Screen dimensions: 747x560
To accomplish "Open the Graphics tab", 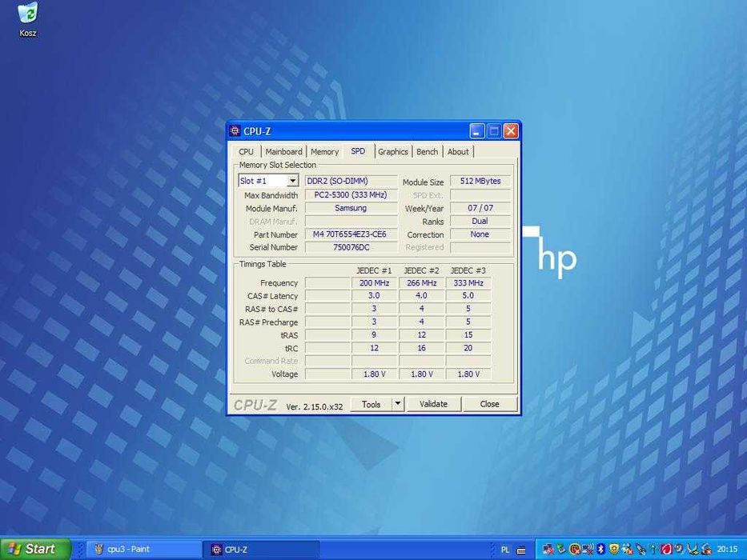I will pyautogui.click(x=393, y=151).
